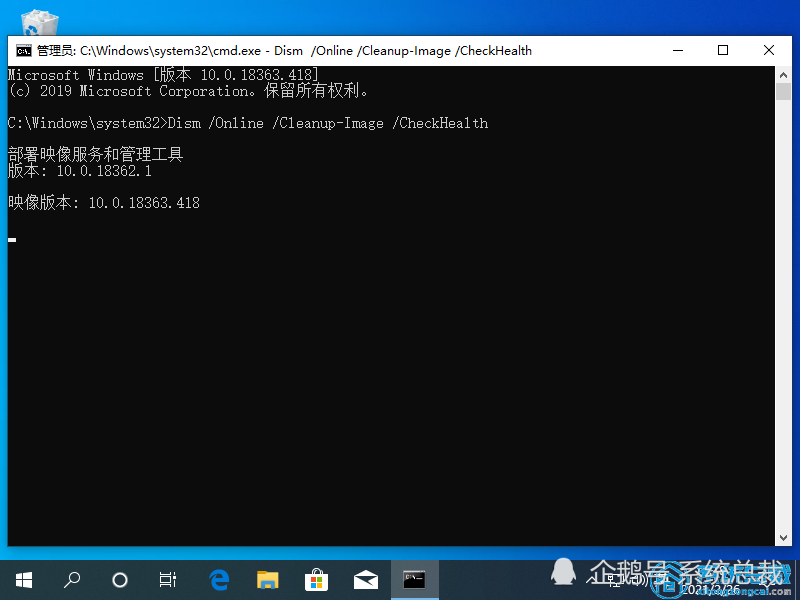The width and height of the screenshot is (800, 600).
Task: Launch Cortana circle icon
Action: (120, 580)
